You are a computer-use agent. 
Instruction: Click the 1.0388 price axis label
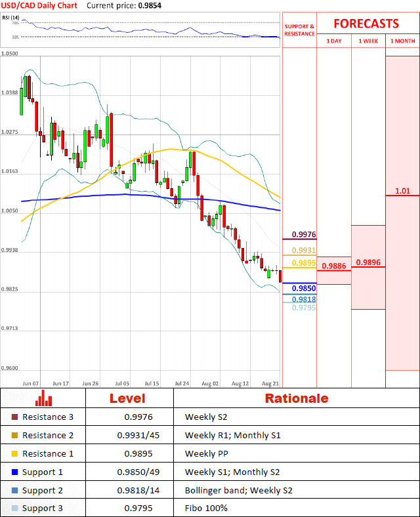[x=9, y=93]
